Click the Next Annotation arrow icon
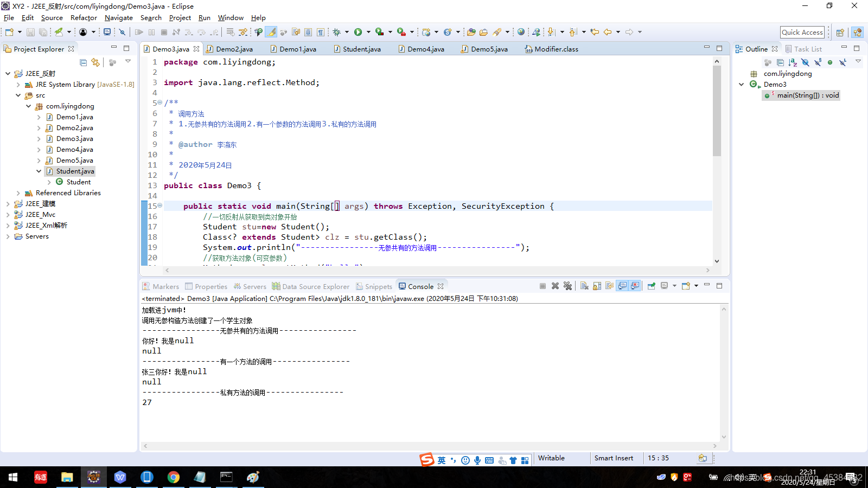 point(551,32)
